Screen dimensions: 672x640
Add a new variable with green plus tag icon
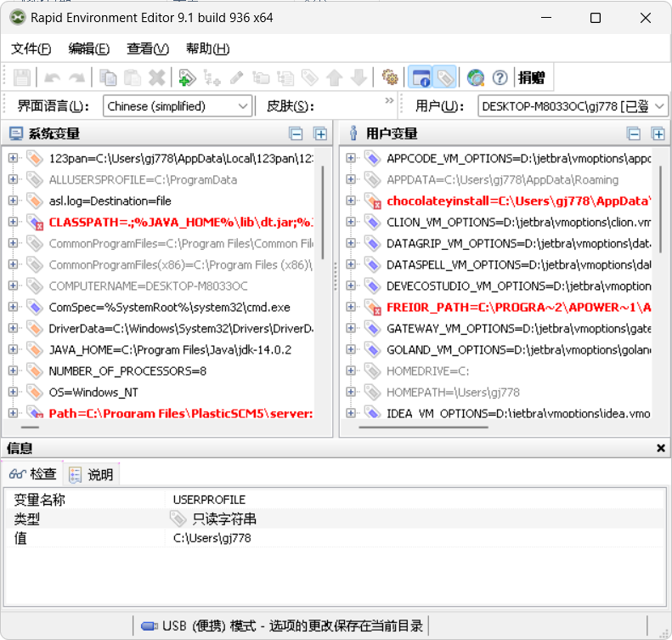click(x=187, y=77)
